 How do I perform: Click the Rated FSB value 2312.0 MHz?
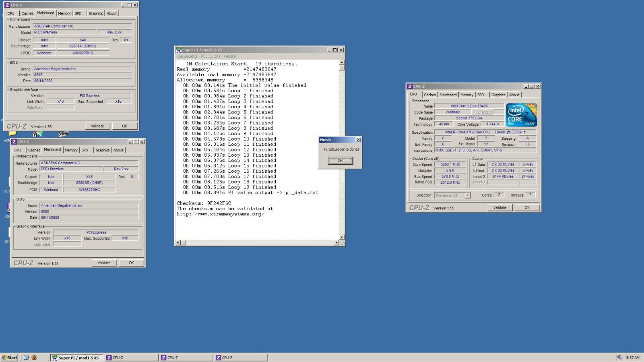(x=450, y=182)
